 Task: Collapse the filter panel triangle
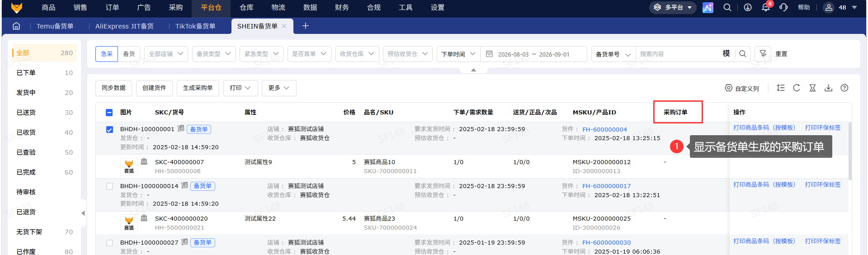tap(473, 70)
